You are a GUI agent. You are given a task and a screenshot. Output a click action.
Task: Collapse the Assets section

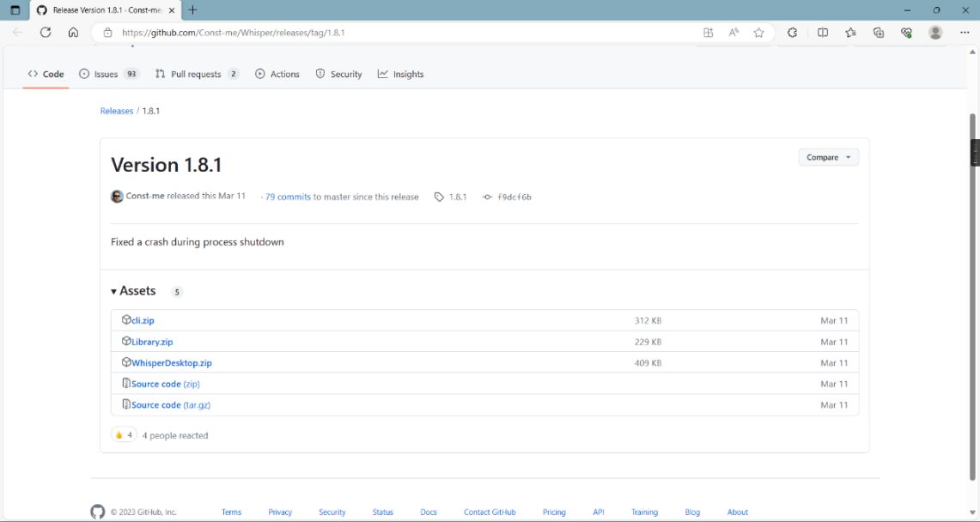click(133, 291)
